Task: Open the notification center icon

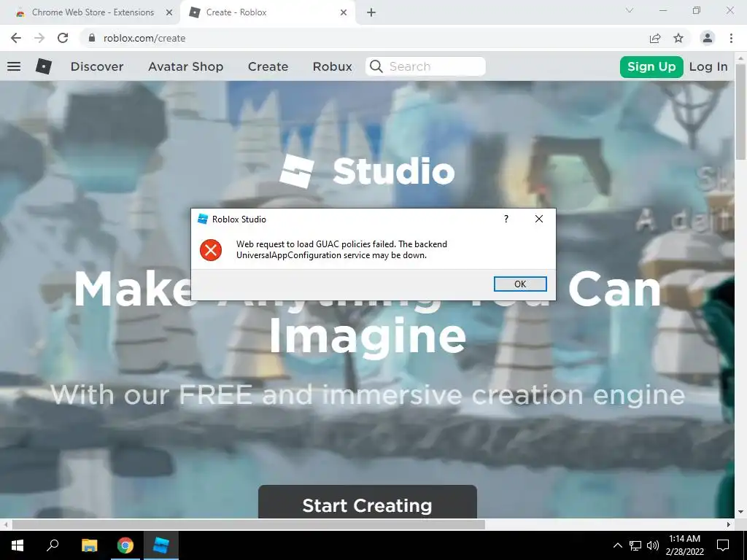Action: click(x=723, y=545)
